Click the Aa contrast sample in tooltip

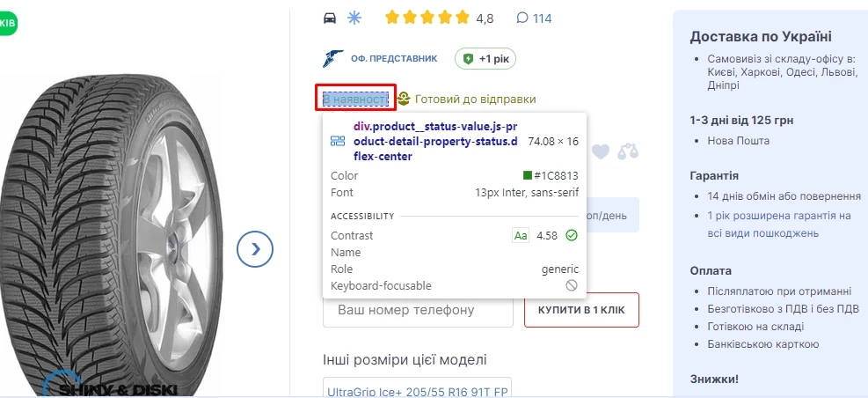tap(521, 236)
